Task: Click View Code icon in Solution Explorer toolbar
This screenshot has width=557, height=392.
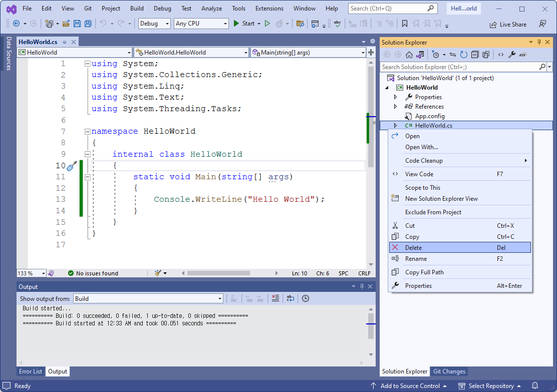Action: (x=501, y=55)
